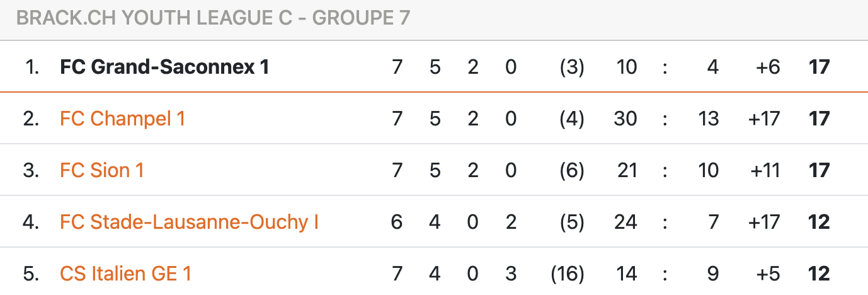Viewport: 868px width, 295px height.
Task: Click the bold FC Grand-Saconnex 1 name
Action: tap(164, 67)
